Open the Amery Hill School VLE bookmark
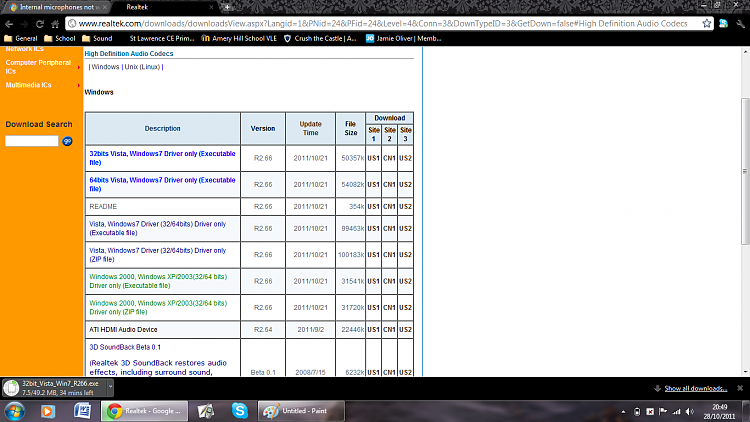The width and height of the screenshot is (750, 422). (239, 38)
